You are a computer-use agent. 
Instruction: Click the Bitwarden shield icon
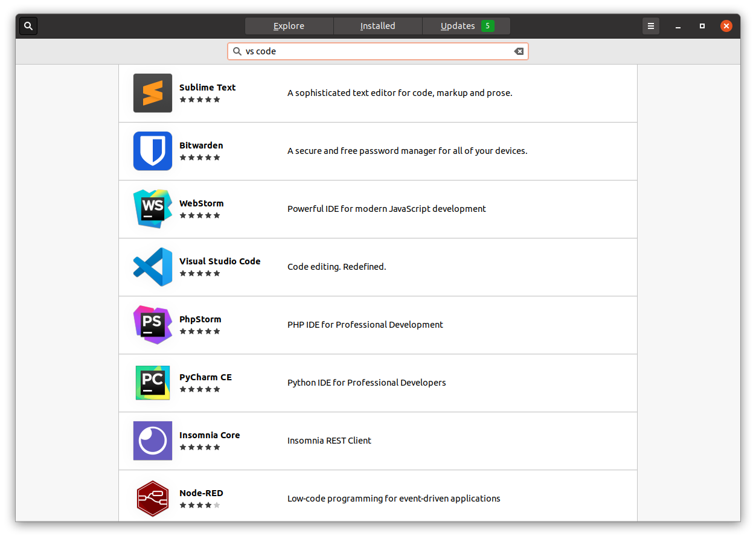[153, 151]
